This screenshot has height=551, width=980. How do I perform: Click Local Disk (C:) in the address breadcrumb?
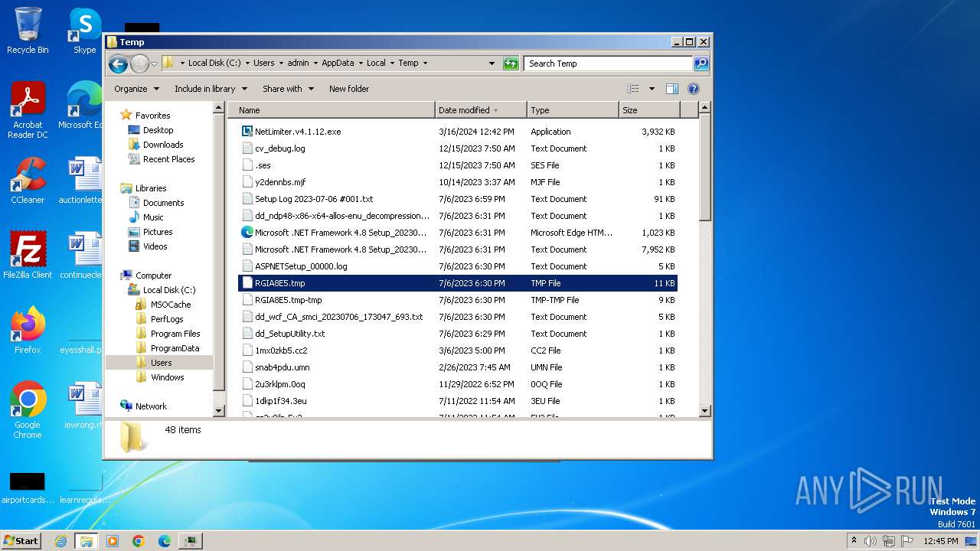click(214, 64)
